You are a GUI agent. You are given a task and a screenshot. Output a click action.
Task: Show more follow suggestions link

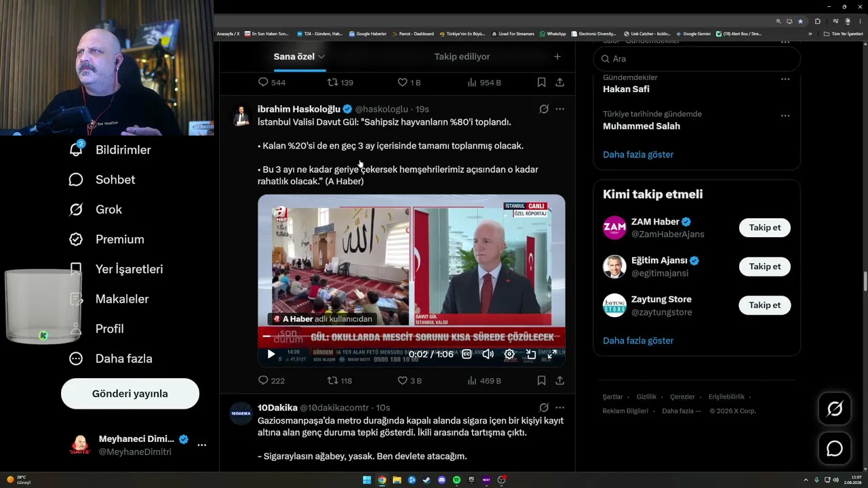(x=638, y=340)
